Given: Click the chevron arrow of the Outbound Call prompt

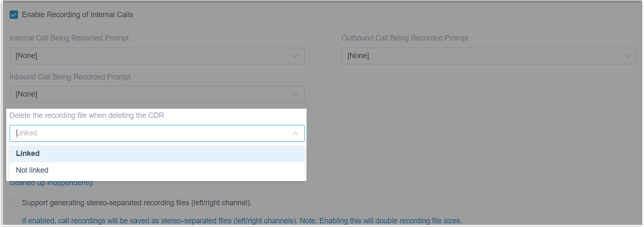Looking at the screenshot, I should tap(627, 56).
